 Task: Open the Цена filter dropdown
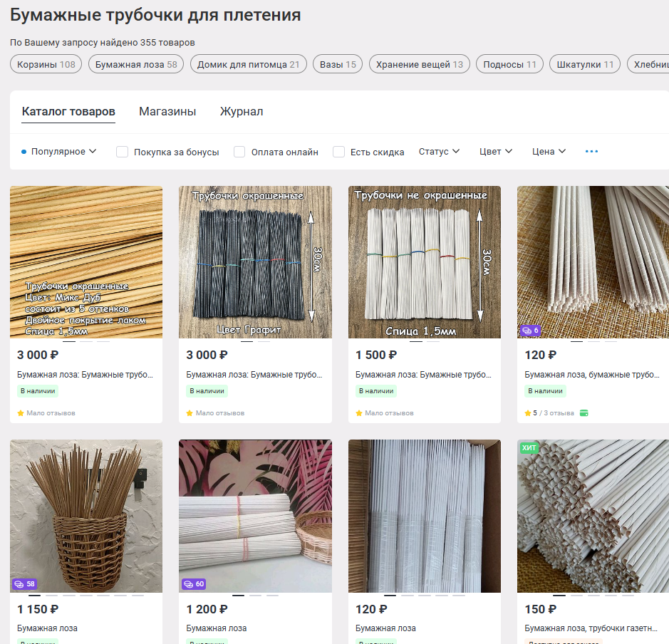point(549,152)
